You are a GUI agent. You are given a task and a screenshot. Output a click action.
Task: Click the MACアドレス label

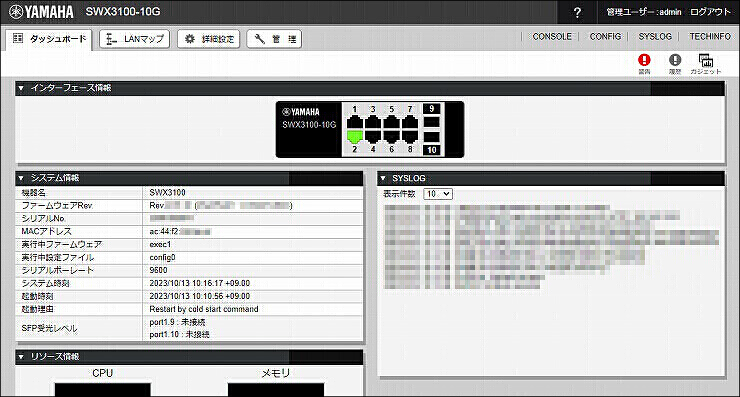46,231
